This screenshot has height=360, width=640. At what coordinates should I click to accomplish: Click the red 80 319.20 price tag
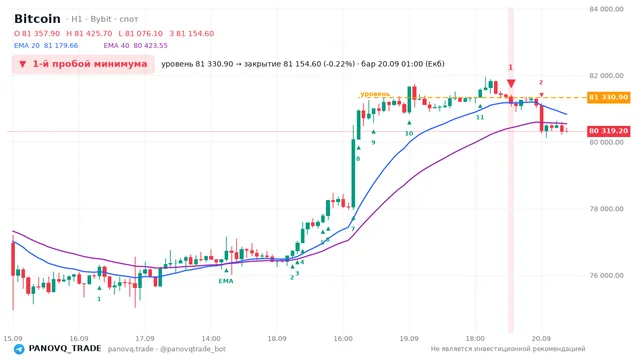coord(608,131)
